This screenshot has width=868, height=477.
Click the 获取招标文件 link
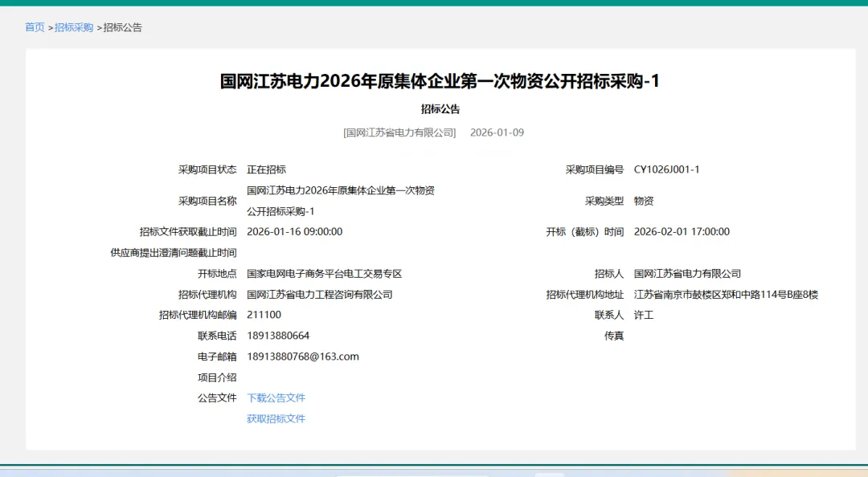coord(276,419)
